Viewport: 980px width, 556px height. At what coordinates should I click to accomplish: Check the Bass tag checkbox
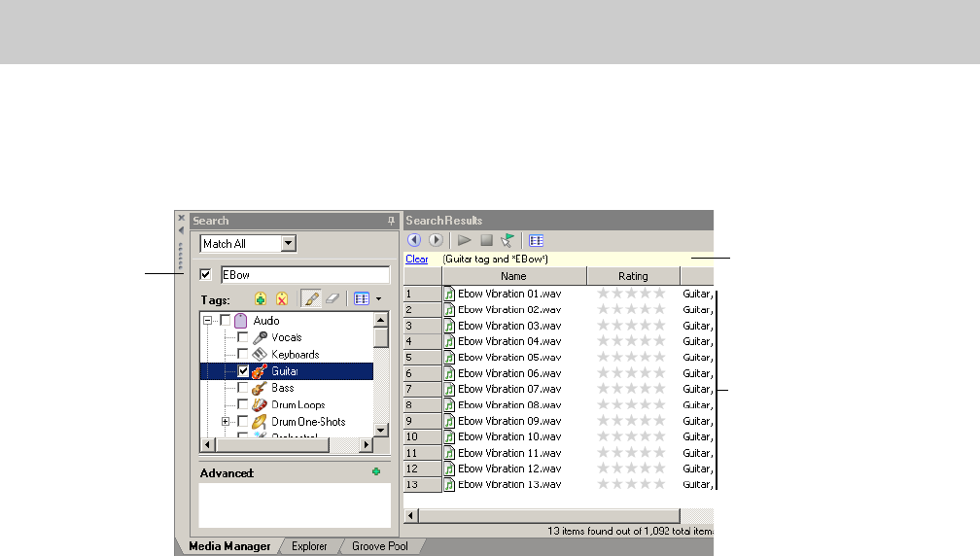point(243,388)
